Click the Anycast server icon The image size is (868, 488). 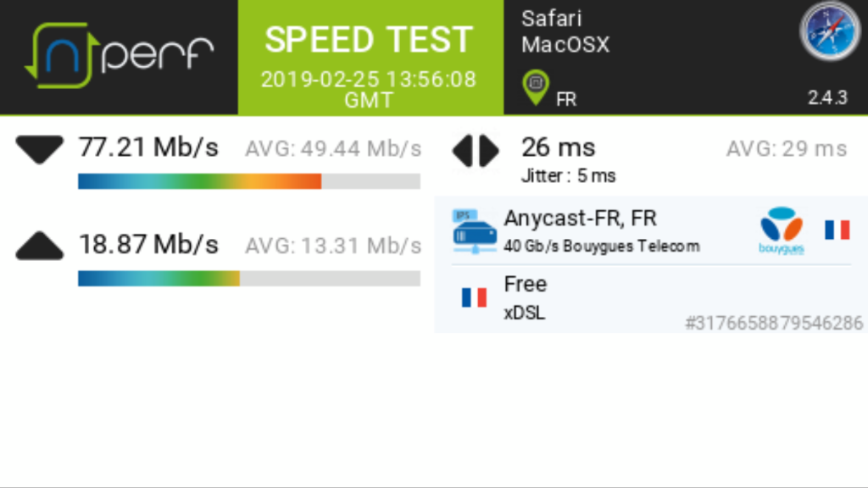click(x=474, y=231)
